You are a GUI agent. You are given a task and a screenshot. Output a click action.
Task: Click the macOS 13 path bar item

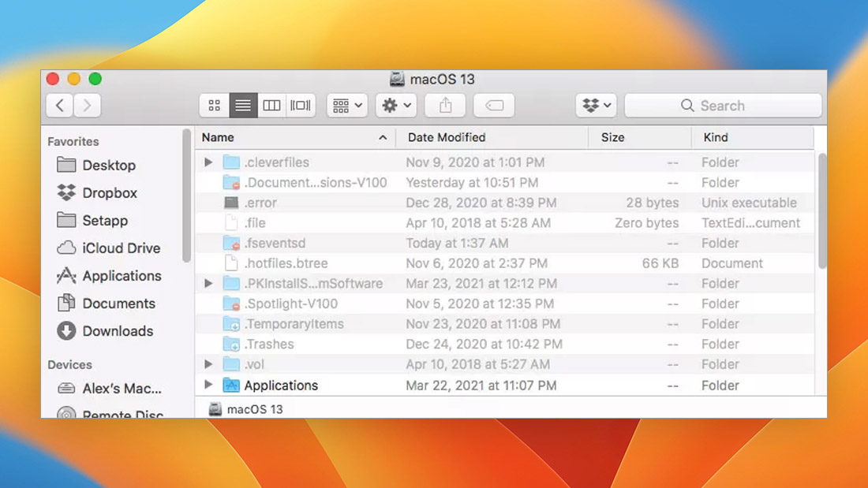point(245,409)
